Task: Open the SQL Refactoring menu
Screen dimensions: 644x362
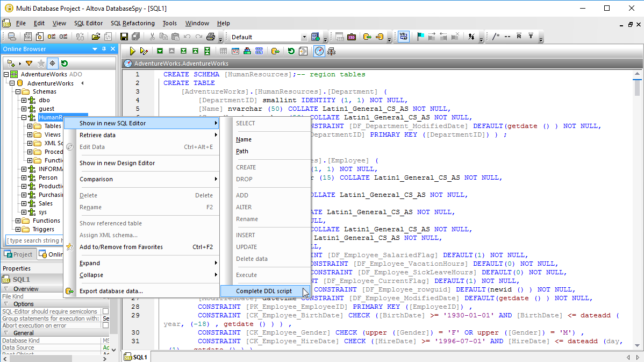Action: [x=132, y=23]
